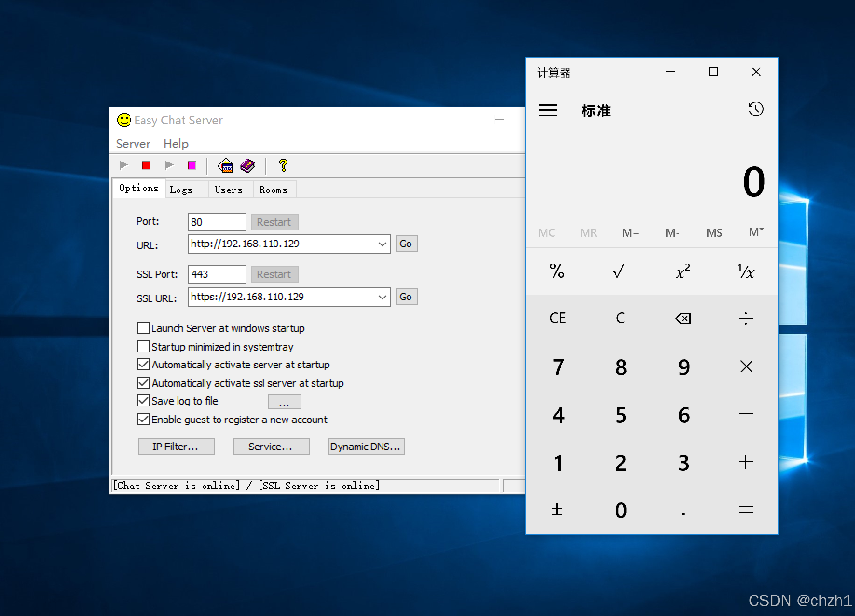The image size is (855, 616).
Task: Enable Startup minimized in systemtray
Action: (x=144, y=347)
